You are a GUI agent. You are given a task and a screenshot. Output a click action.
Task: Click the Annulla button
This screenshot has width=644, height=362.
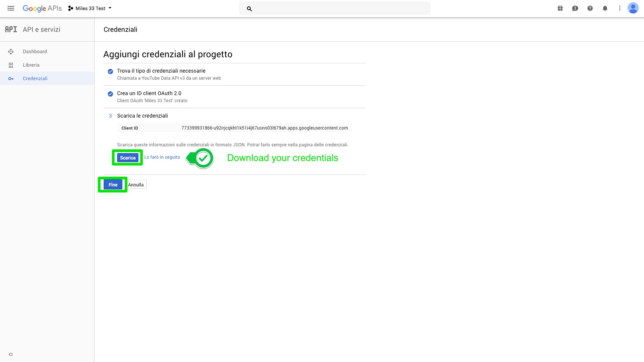[x=136, y=185]
